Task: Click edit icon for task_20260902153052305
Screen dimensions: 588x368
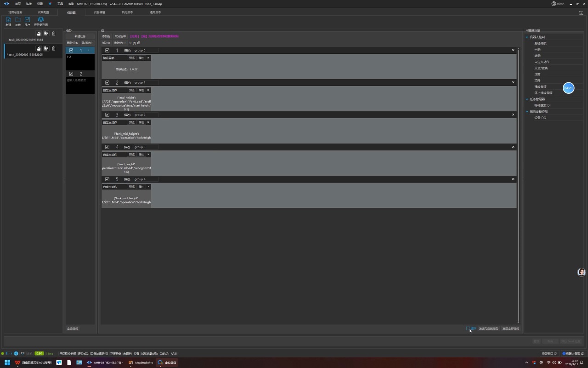Action: tap(46, 48)
